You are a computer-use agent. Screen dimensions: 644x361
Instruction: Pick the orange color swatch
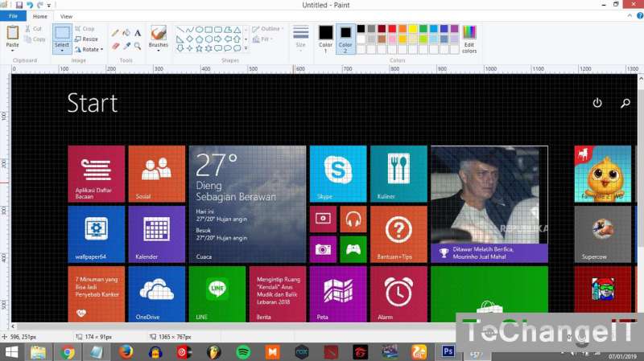tap(402, 29)
